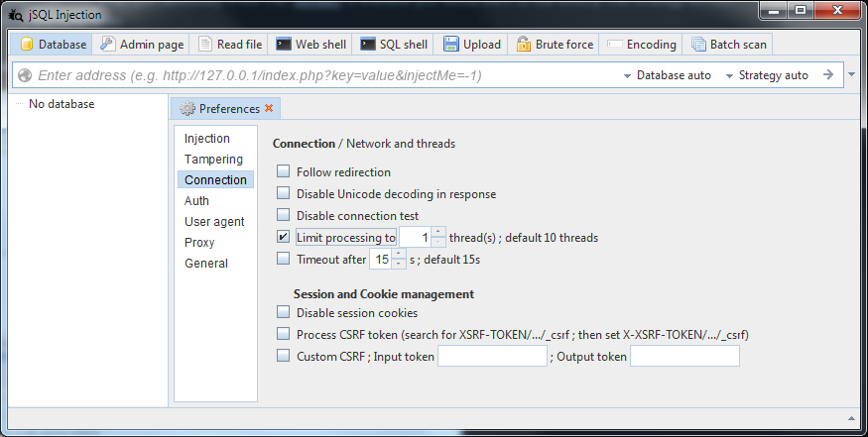Viewport: 868px width, 437px height.
Task: Increase timeout seconds with up arrow
Action: click(399, 254)
